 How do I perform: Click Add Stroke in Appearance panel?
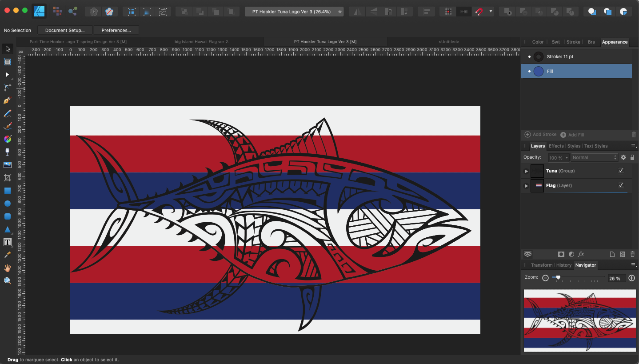coord(541,135)
